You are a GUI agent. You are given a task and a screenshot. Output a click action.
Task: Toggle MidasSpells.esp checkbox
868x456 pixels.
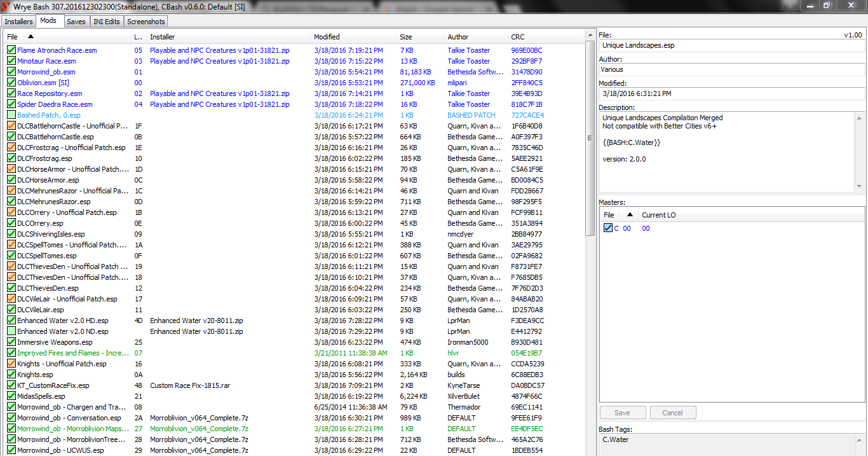[x=11, y=396]
